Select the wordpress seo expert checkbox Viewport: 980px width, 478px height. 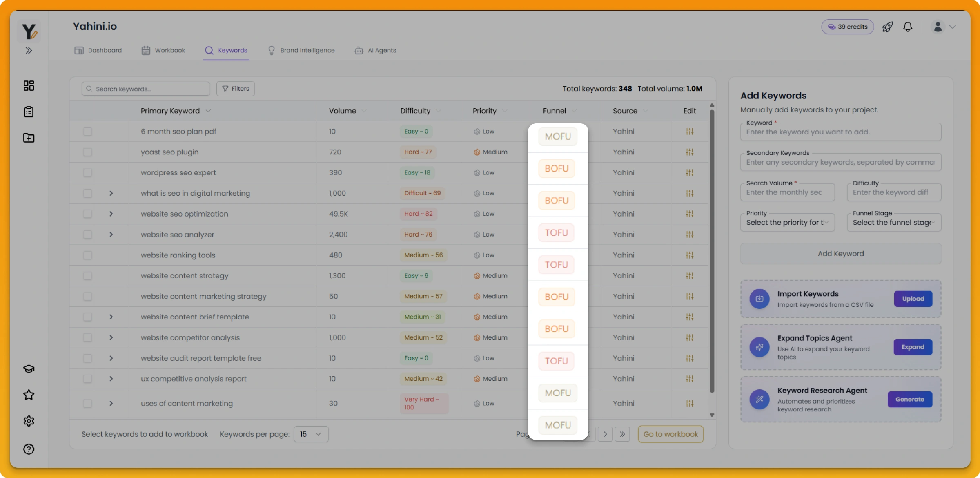tap(87, 173)
